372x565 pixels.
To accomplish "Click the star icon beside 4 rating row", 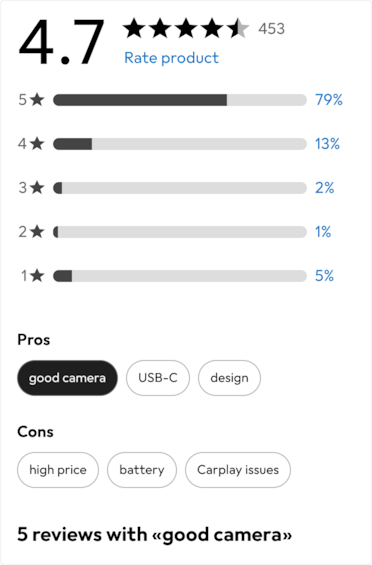I will [x=37, y=143].
